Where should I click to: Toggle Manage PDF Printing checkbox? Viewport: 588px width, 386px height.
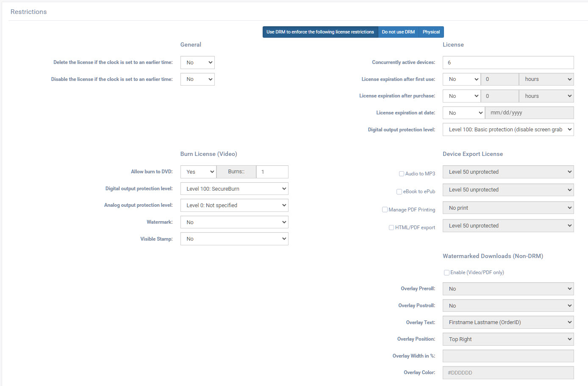pos(385,210)
